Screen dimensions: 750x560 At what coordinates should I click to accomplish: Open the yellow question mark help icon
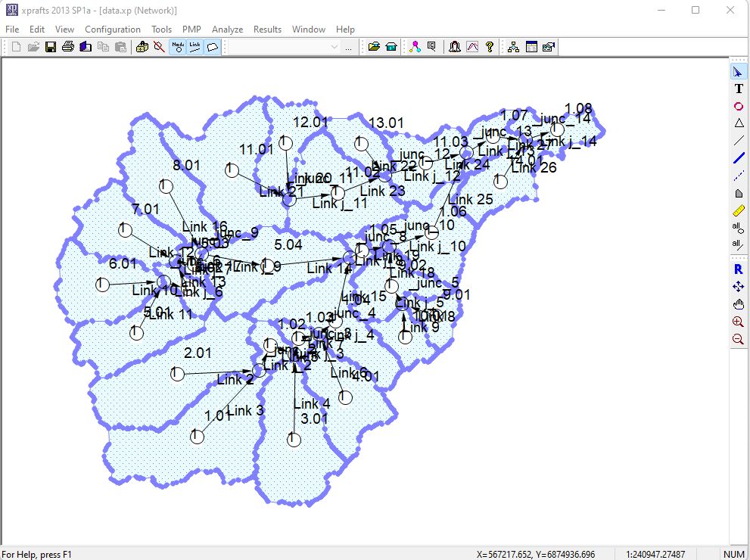490,47
